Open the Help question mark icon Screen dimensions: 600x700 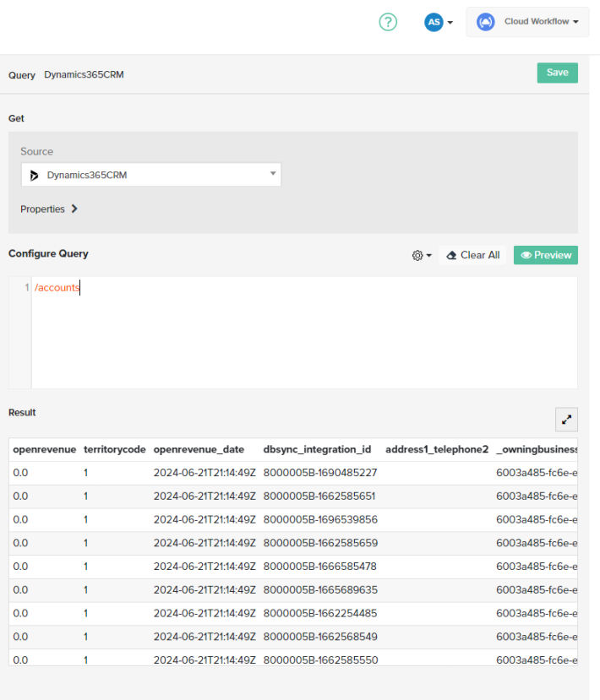(388, 22)
